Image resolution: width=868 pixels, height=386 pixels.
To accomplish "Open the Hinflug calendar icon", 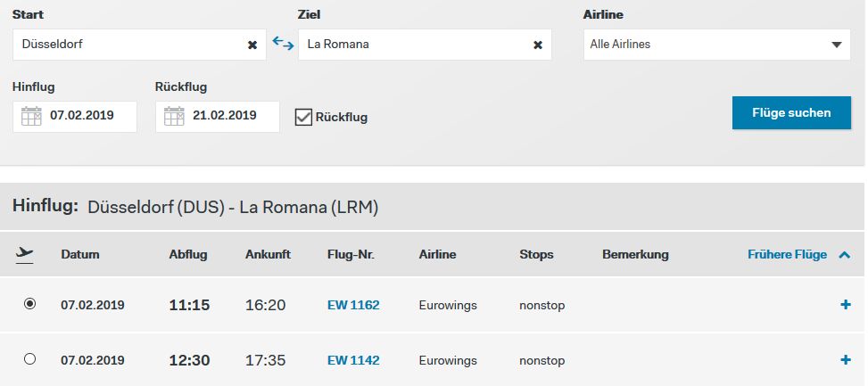I will click(x=31, y=116).
